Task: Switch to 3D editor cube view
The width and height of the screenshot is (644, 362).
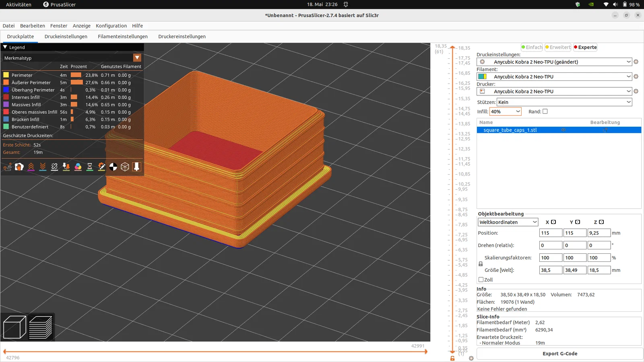Action: [x=14, y=327]
